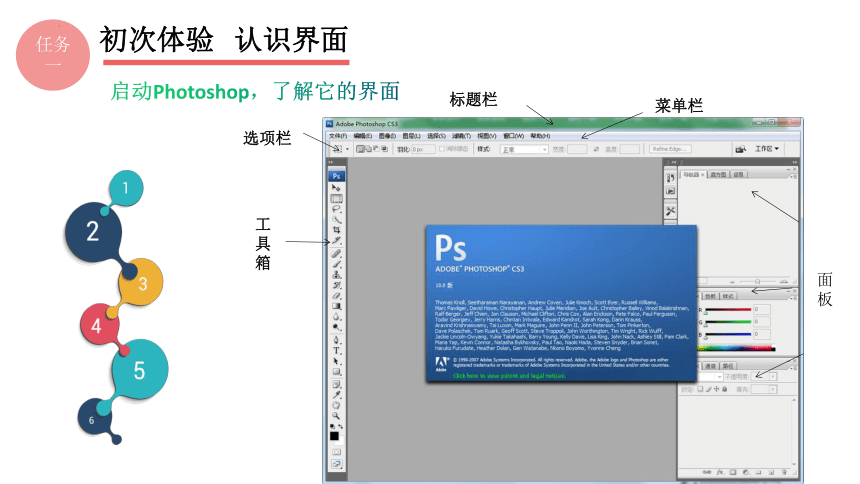
Task: Choose New Selection mode in options bar
Action: point(360,149)
